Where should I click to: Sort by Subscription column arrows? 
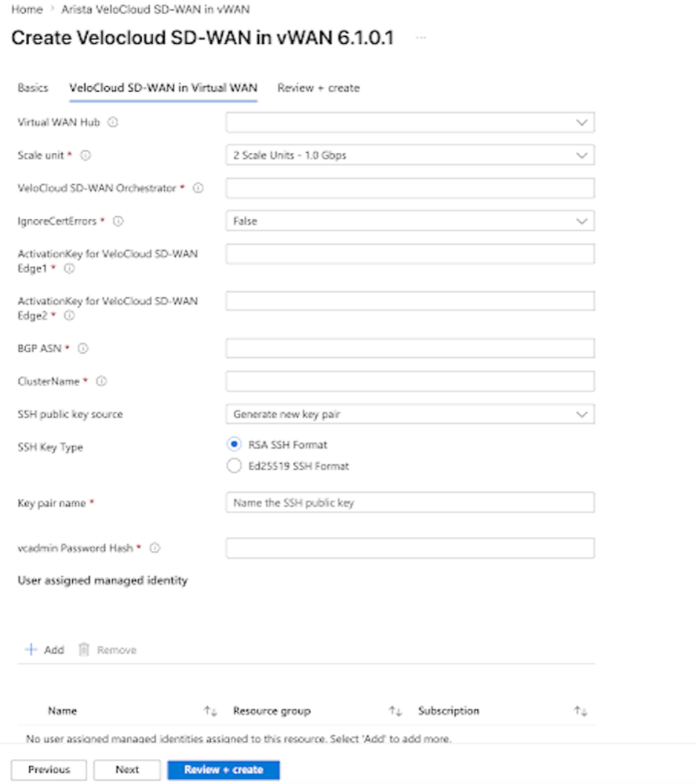click(581, 710)
